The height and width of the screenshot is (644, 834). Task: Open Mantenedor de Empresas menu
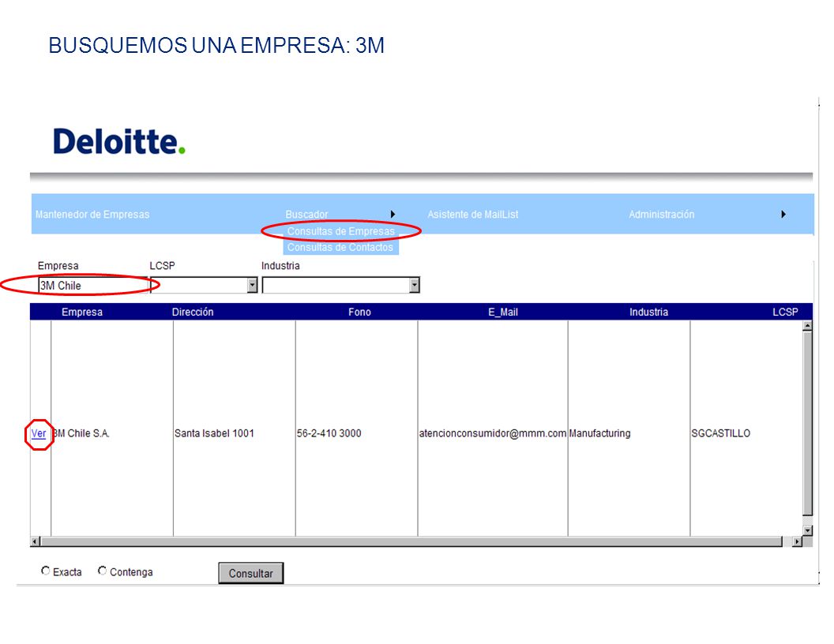(x=92, y=215)
